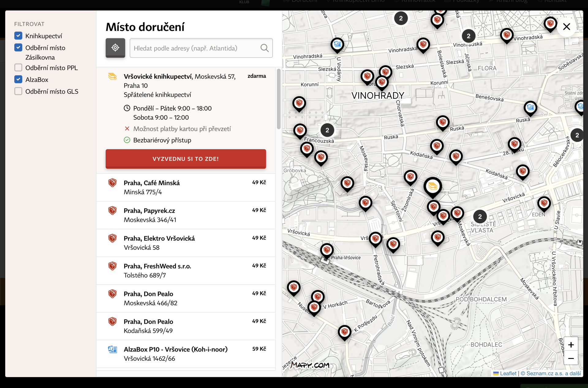Select AlzaBox P10 Vršovice Koh-i-noor
This screenshot has width=588, height=388.
pos(186,354)
